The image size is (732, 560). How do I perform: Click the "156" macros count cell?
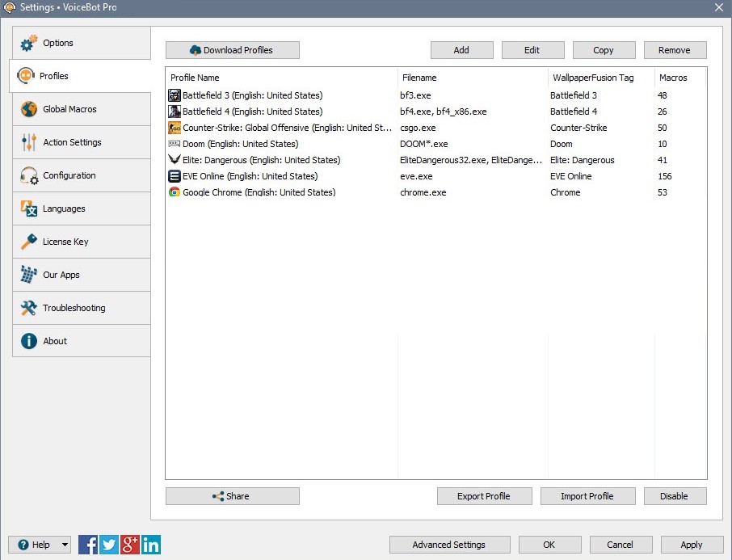pyautogui.click(x=665, y=176)
